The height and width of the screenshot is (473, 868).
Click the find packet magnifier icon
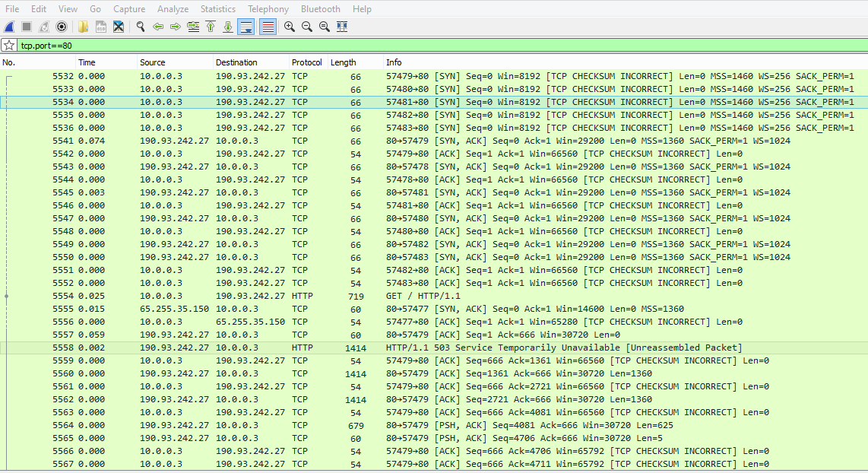pyautogui.click(x=141, y=27)
